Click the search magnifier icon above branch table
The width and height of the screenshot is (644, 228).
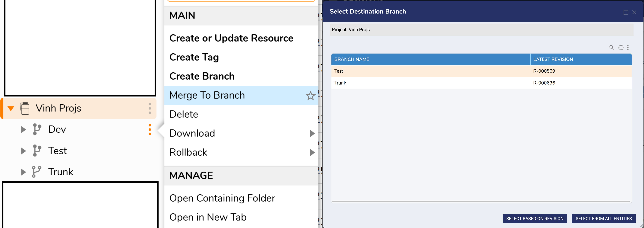coord(611,47)
